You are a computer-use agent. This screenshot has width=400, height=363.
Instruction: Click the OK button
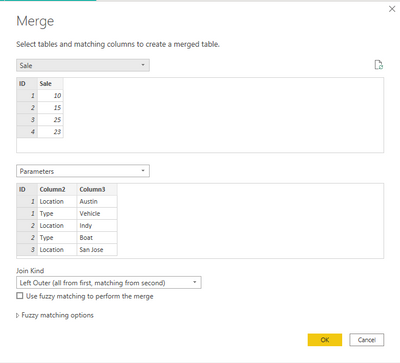coord(325,340)
